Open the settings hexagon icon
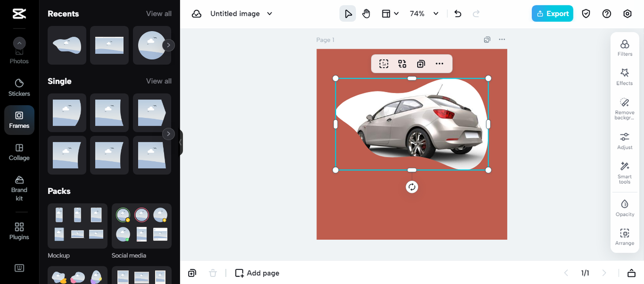Image resolution: width=644 pixels, height=284 pixels. pyautogui.click(x=627, y=14)
